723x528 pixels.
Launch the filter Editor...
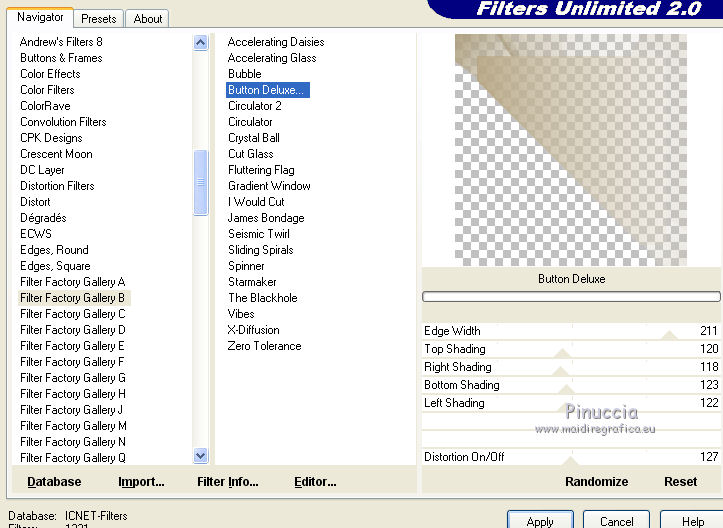[x=315, y=481]
